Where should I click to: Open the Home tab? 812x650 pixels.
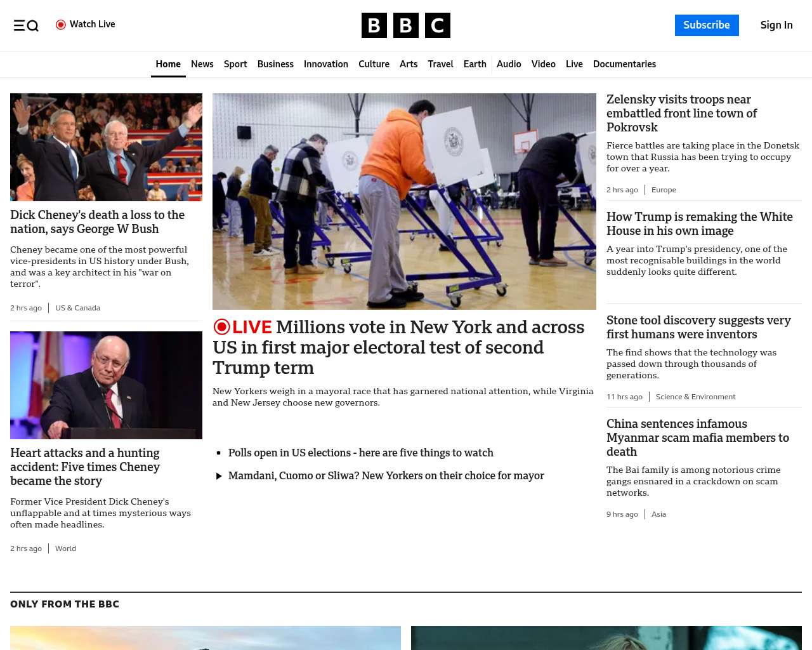pos(168,64)
